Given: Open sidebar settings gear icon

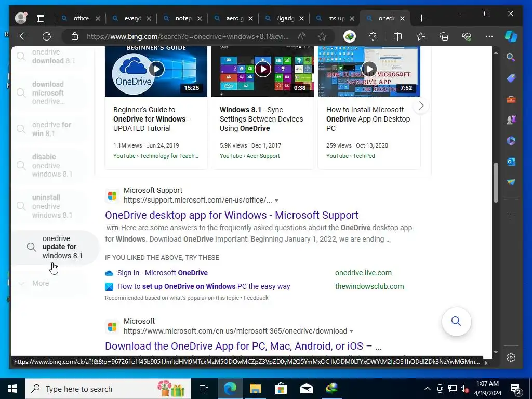Looking at the screenshot, I should coord(511,357).
